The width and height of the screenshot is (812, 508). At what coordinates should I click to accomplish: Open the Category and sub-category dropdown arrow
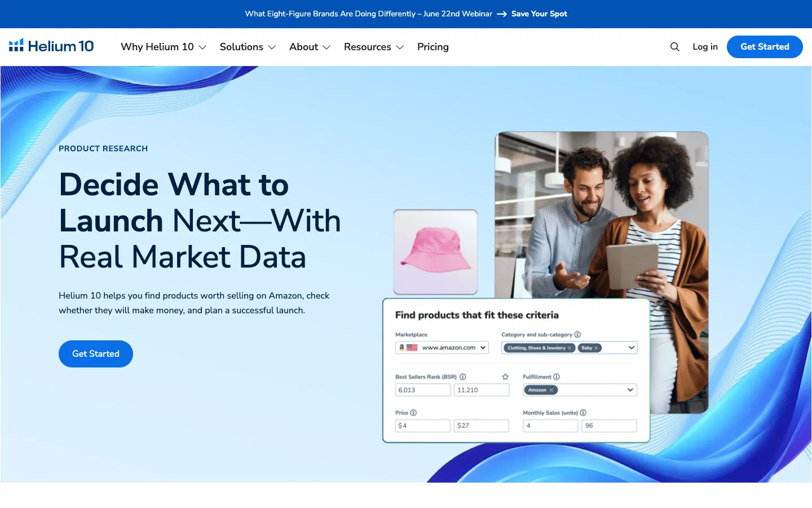tap(631, 348)
